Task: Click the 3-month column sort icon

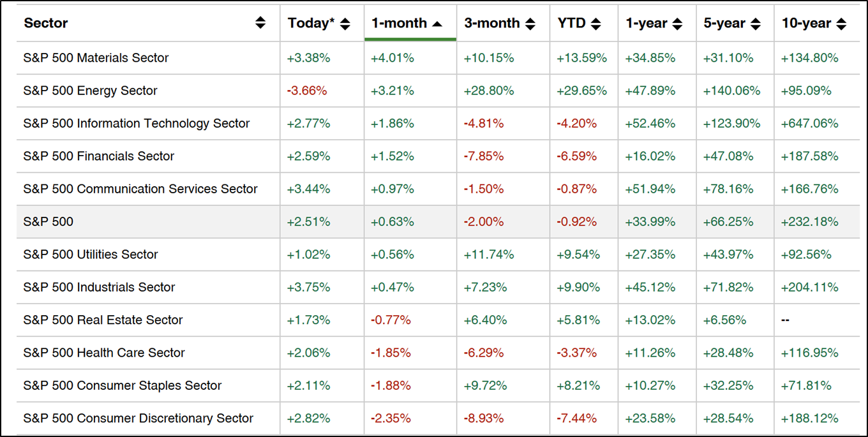Action: [x=530, y=24]
